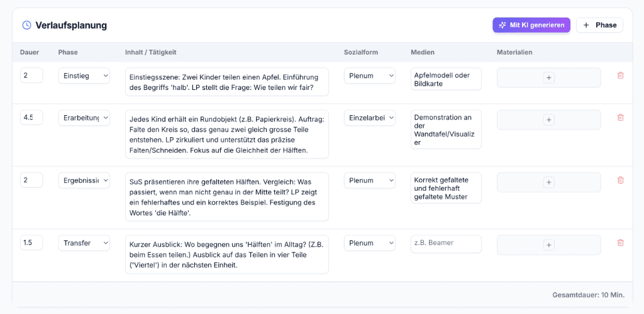This screenshot has width=644, height=314.
Task: Open Sozialform dropdown in the Einstieg row
Action: click(370, 76)
